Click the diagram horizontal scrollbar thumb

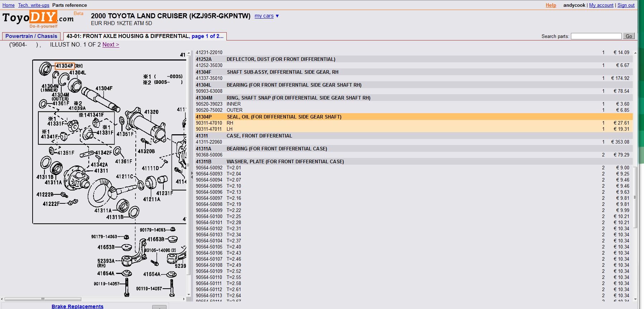(x=43, y=299)
